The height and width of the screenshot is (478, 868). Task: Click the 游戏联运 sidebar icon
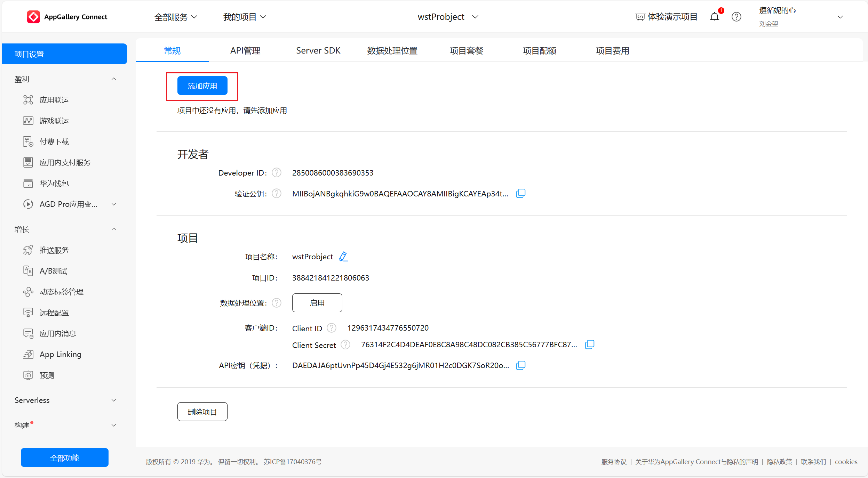point(28,121)
